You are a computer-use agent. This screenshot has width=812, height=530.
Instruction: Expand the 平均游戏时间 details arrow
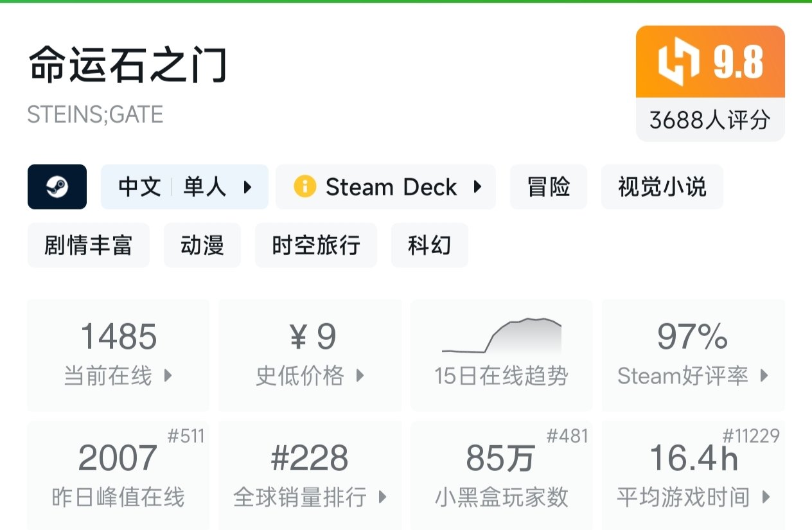[x=766, y=497]
